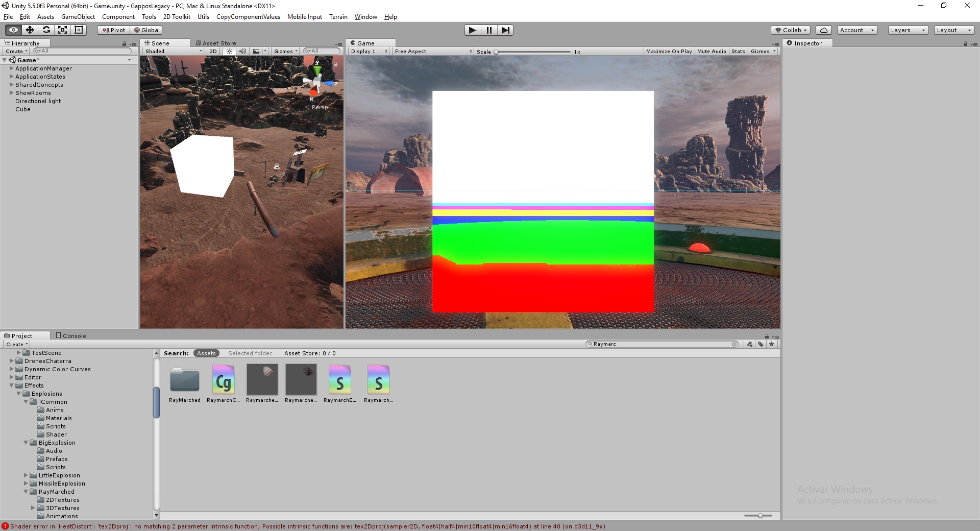Viewport: 980px width, 531px height.
Task: Select the Rotate tool
Action: (46, 30)
